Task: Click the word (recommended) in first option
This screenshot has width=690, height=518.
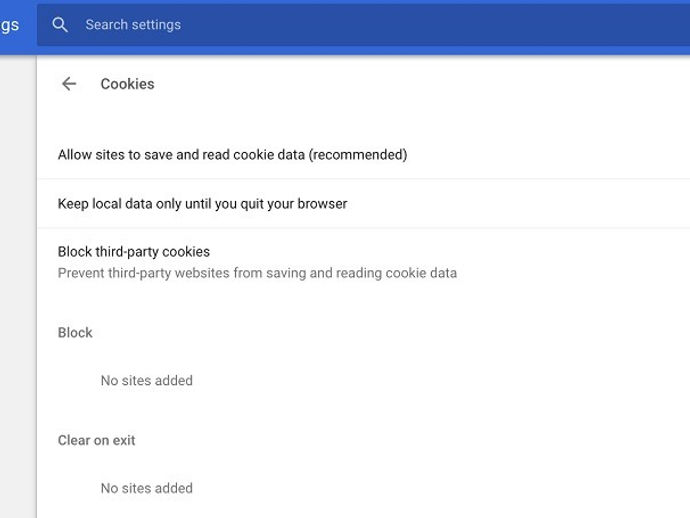Action: [x=358, y=154]
